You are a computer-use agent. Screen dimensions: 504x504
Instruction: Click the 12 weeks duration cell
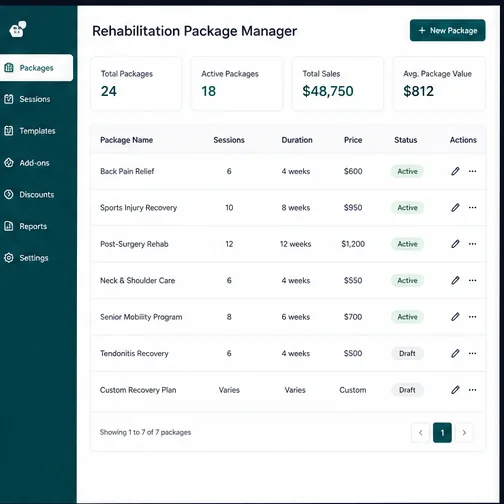pos(295,244)
